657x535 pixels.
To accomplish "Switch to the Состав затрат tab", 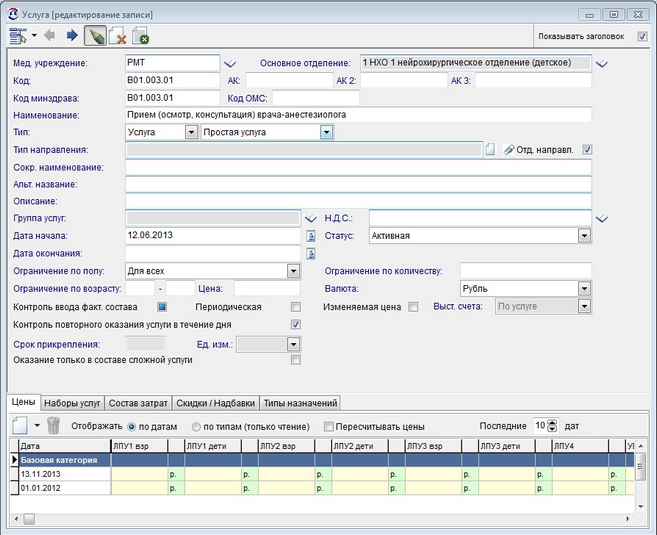I will tap(138, 403).
